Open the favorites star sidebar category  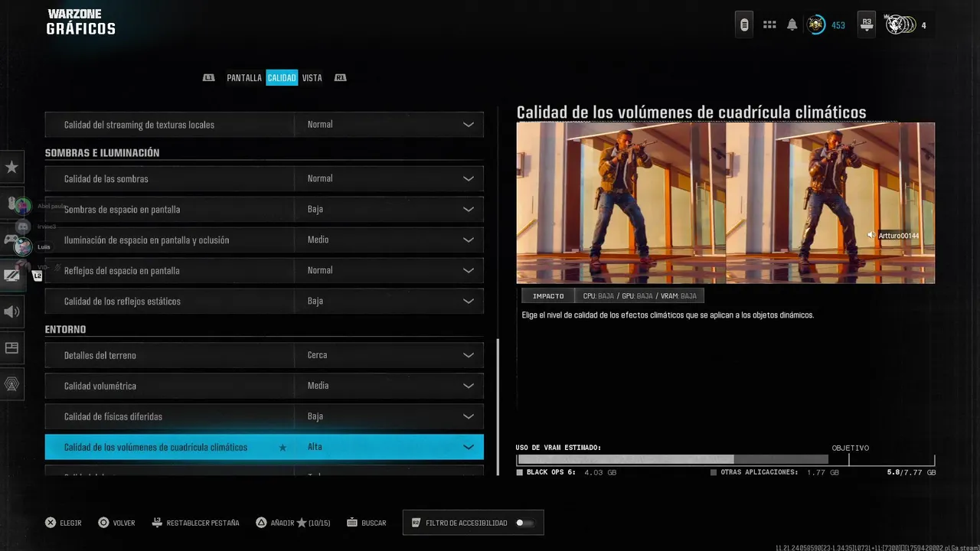point(11,167)
